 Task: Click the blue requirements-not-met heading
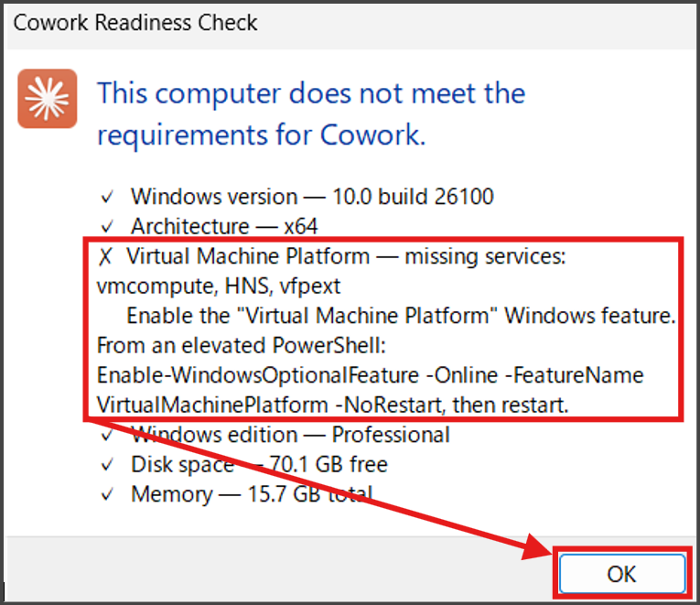311,113
